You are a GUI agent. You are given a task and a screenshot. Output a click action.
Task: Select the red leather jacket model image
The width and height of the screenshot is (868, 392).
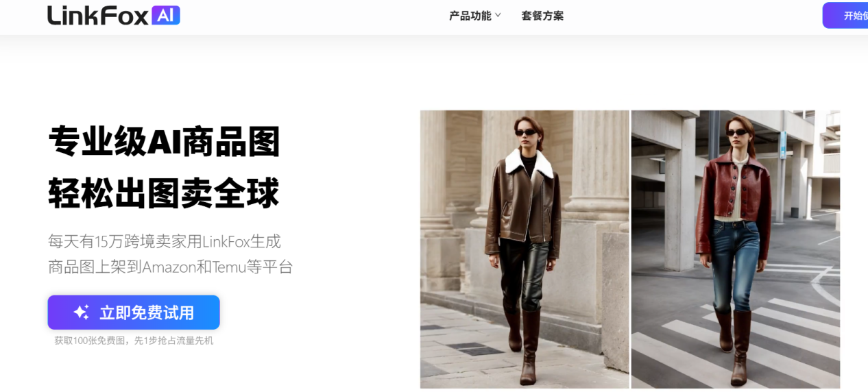[736, 249]
